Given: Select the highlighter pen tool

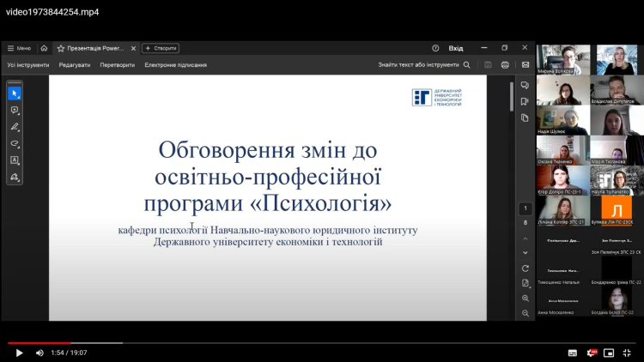Looking at the screenshot, I should [15, 127].
